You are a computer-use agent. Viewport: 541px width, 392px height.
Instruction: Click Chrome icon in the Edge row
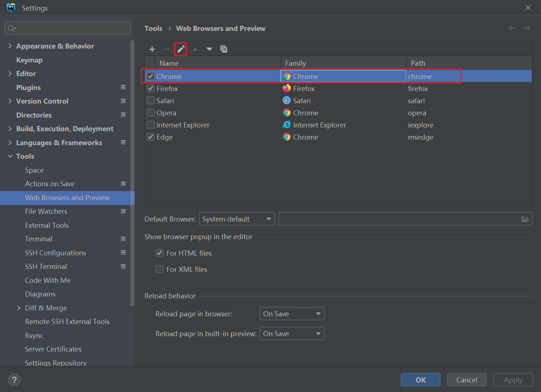point(287,137)
